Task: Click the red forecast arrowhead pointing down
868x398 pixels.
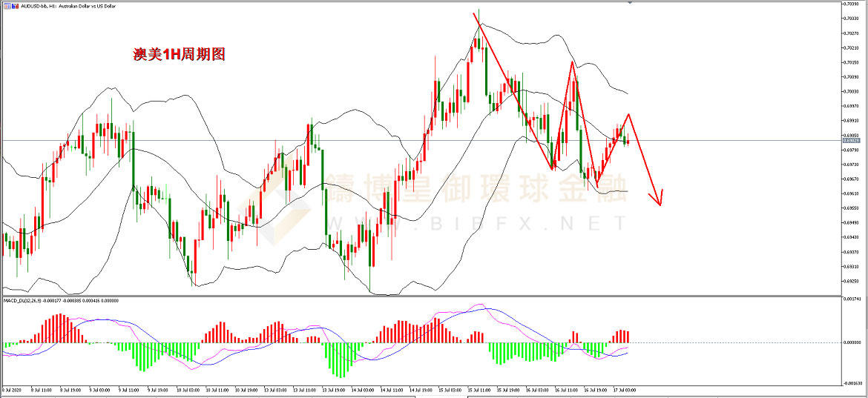Action: tap(657, 198)
